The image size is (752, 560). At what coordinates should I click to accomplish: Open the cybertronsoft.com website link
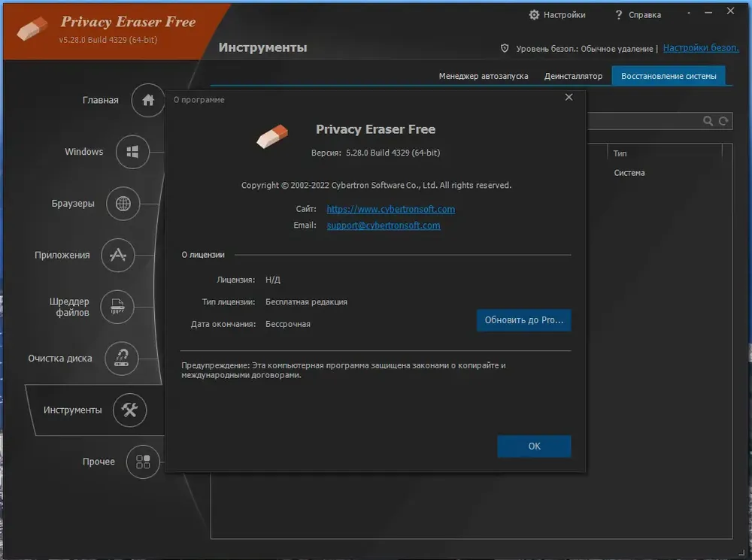coord(391,209)
